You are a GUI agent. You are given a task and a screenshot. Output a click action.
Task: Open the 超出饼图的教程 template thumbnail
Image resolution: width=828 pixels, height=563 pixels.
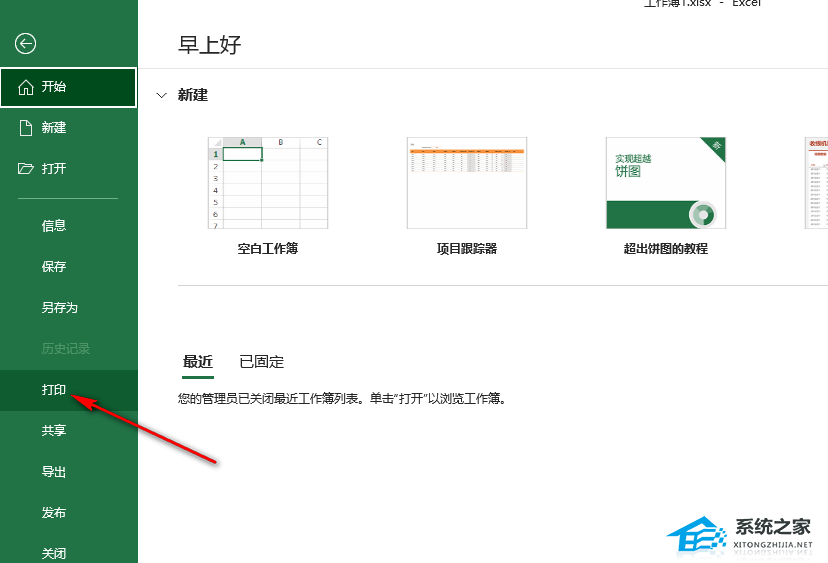666,183
